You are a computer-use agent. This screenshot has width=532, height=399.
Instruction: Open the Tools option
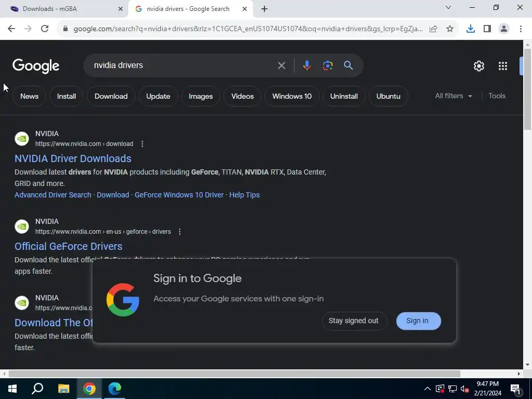point(497,96)
